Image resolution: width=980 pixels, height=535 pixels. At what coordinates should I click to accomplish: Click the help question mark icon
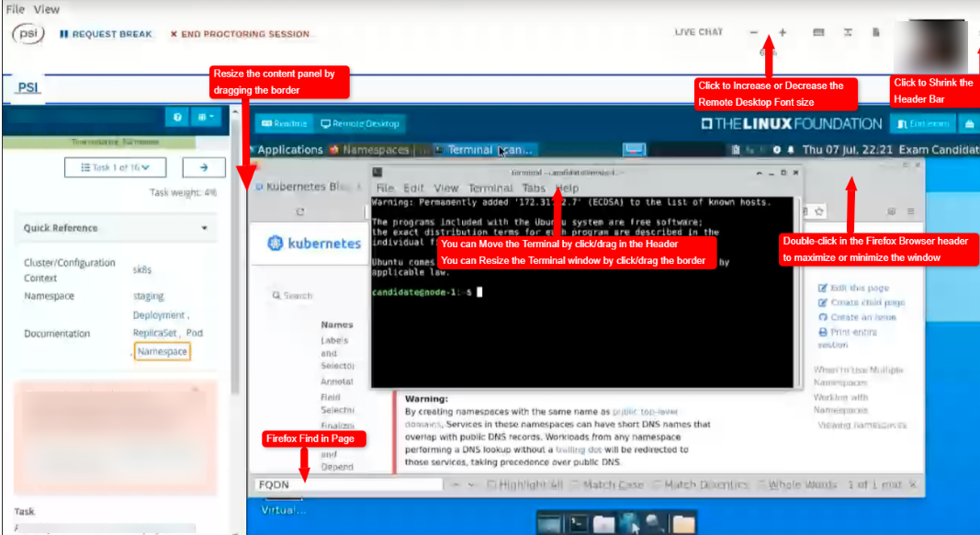[x=177, y=117]
